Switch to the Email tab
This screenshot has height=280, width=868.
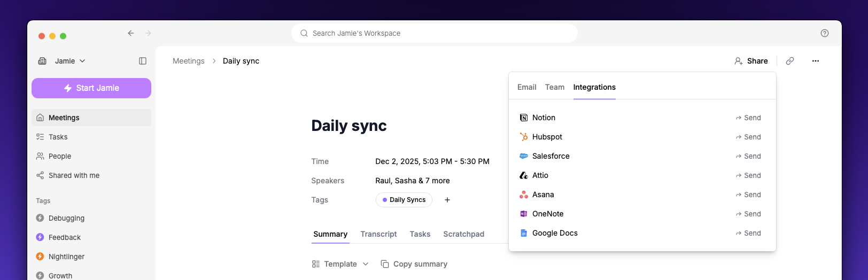click(x=527, y=87)
